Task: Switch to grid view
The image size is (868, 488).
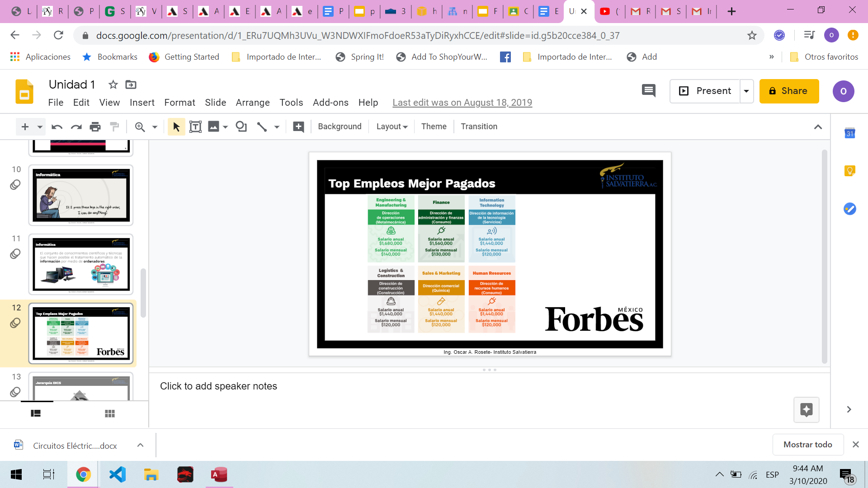Action: click(109, 413)
